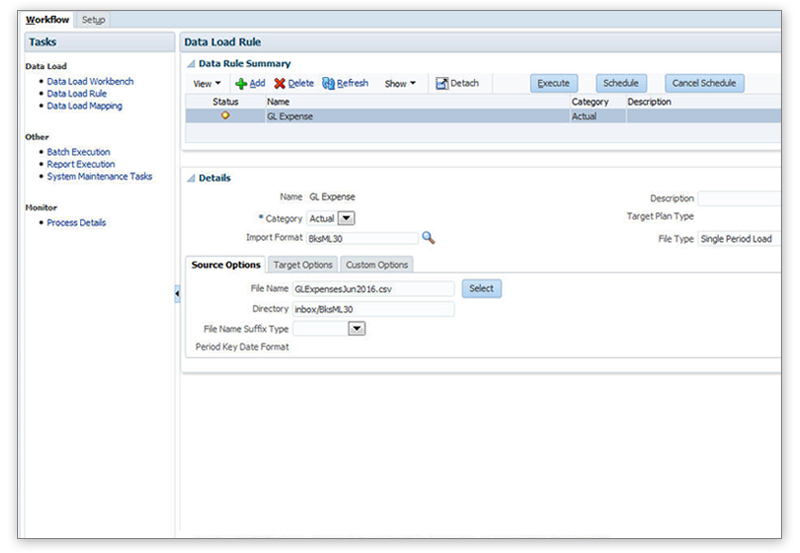Collapse the Data Rule Summary section

coord(191,64)
